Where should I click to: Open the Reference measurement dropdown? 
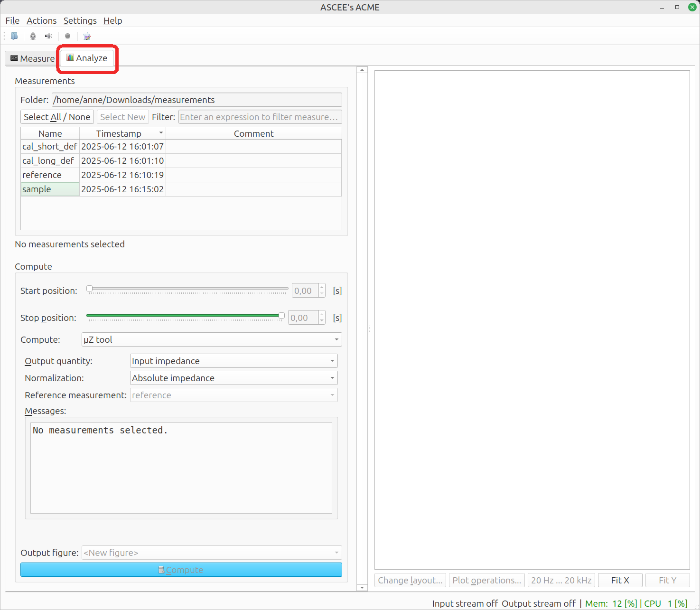[x=233, y=395]
